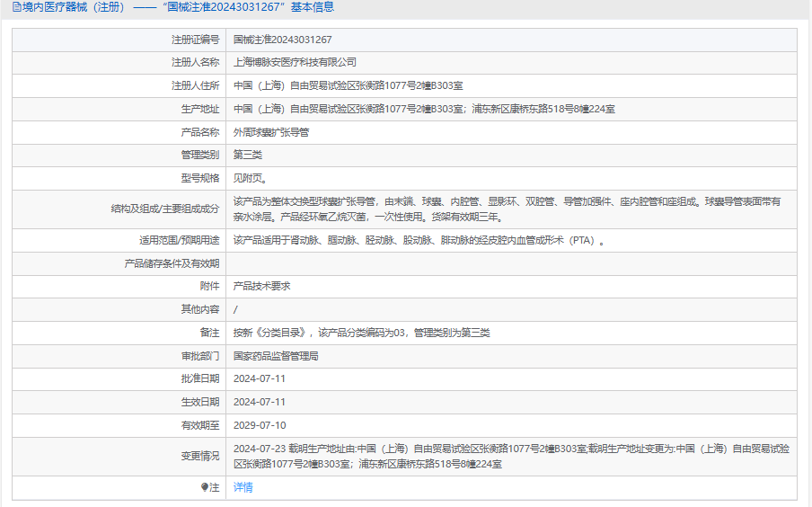Click the 生产地址 address value
Screen dimensions: 812x507
pos(424,109)
